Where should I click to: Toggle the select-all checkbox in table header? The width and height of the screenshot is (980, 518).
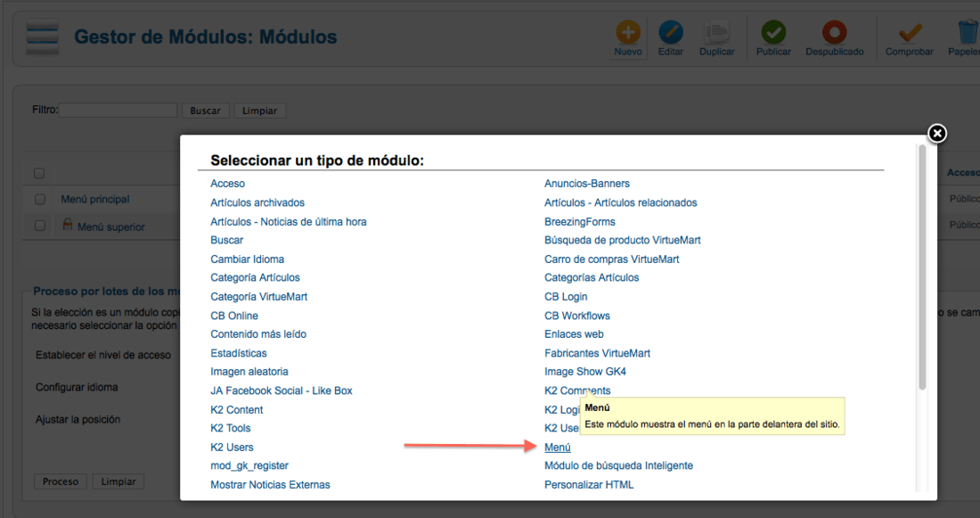pyautogui.click(x=39, y=173)
